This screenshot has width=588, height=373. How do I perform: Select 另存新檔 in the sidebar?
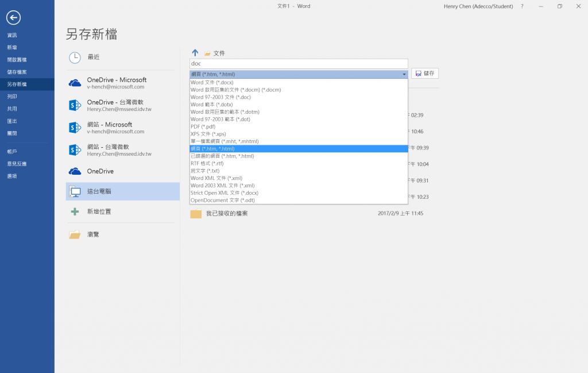tap(27, 84)
